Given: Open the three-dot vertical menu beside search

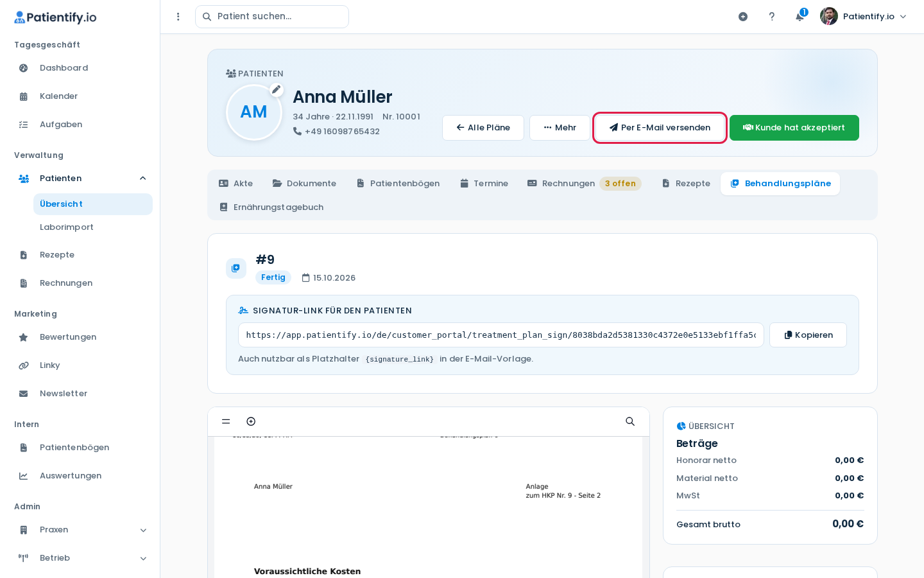Looking at the screenshot, I should pos(178,17).
